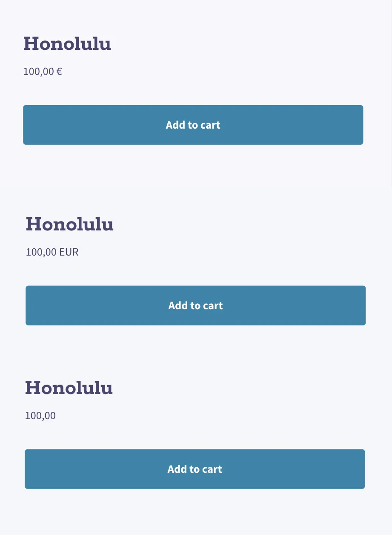Viewport: 392px width, 535px height.
Task: Open the second Honolulu product title
Action: (70, 224)
